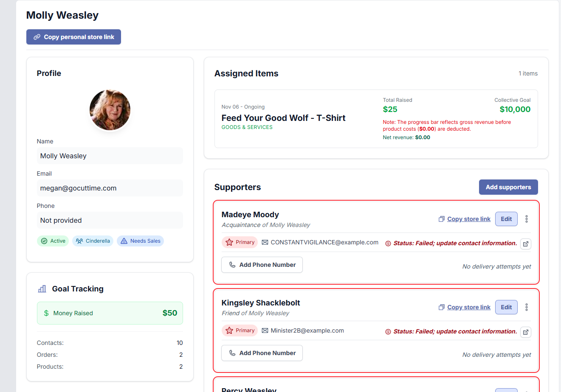Open external link icon for Madeye Moody
Viewport: 561px width, 392px height.
[x=526, y=244]
